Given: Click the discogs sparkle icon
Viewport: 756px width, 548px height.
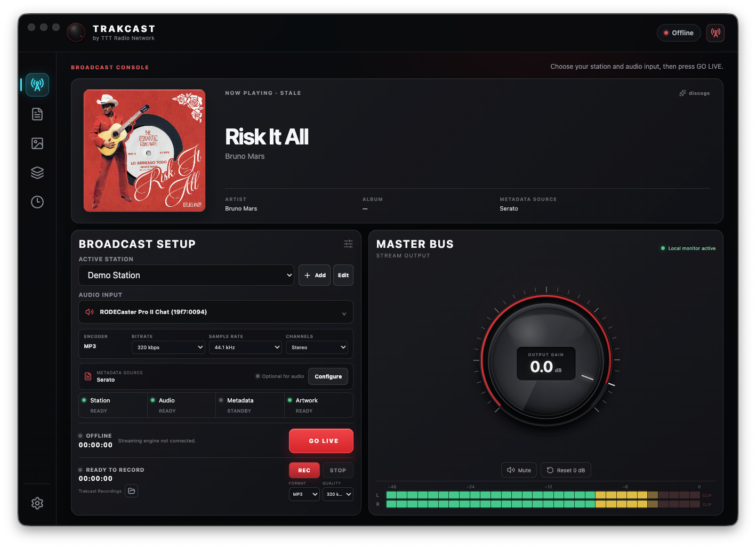Looking at the screenshot, I should [x=682, y=93].
